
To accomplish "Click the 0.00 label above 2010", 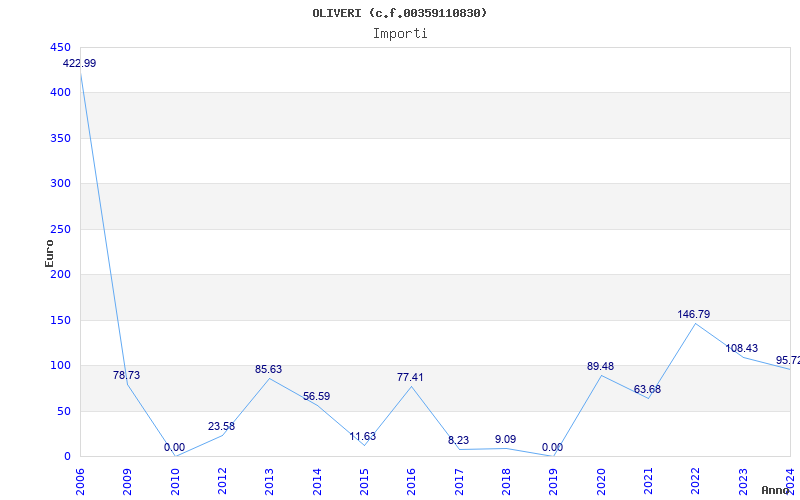I will click(x=174, y=447).
